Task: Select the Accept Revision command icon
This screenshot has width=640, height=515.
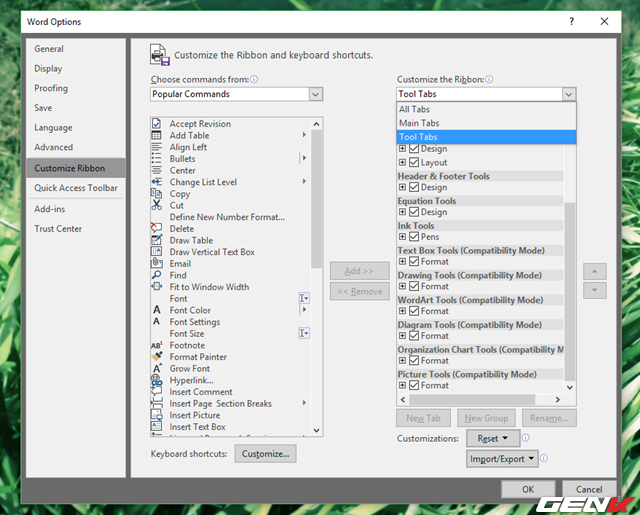Action: (156, 124)
